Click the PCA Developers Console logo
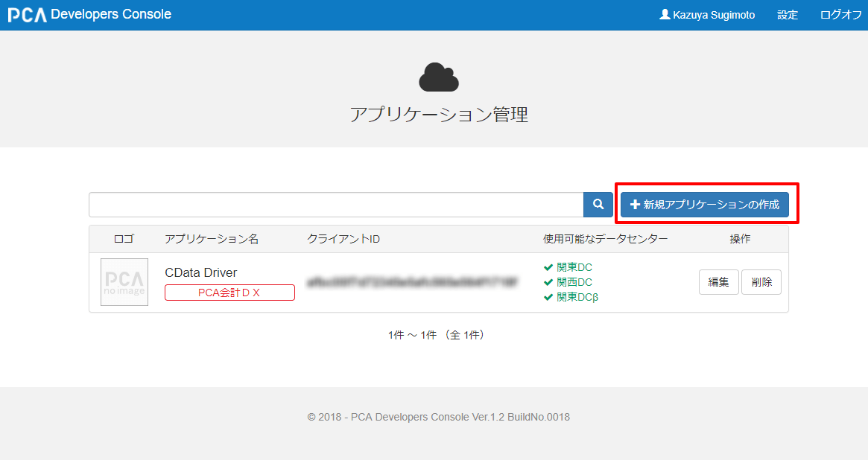The height and width of the screenshot is (460, 868). 89,14
